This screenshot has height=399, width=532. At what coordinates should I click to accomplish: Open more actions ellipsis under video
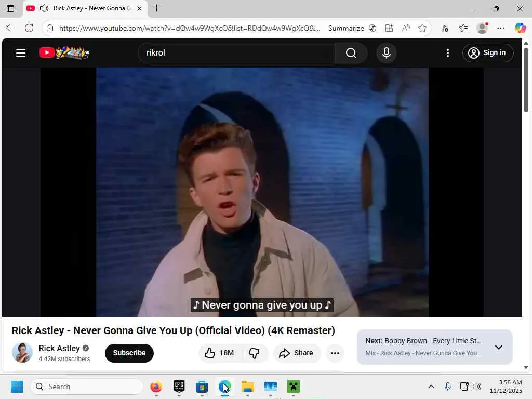coord(335,353)
